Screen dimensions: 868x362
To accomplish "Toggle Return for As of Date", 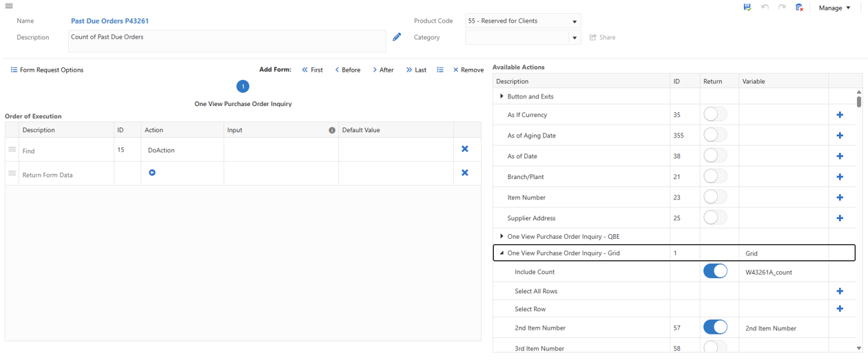I will coord(715,156).
